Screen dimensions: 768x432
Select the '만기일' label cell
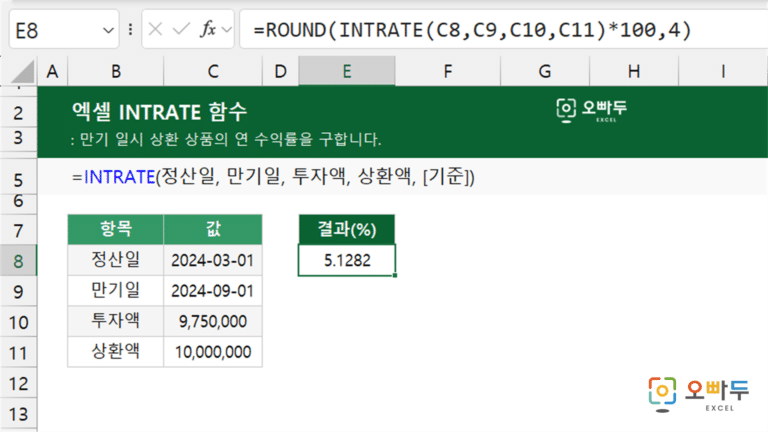coord(116,291)
